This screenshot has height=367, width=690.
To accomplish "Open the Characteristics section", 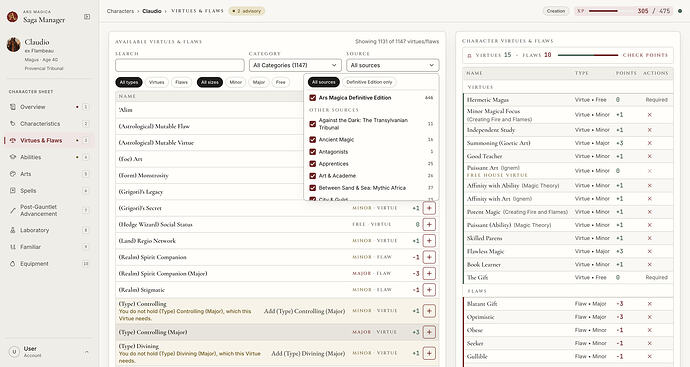I will (48, 124).
